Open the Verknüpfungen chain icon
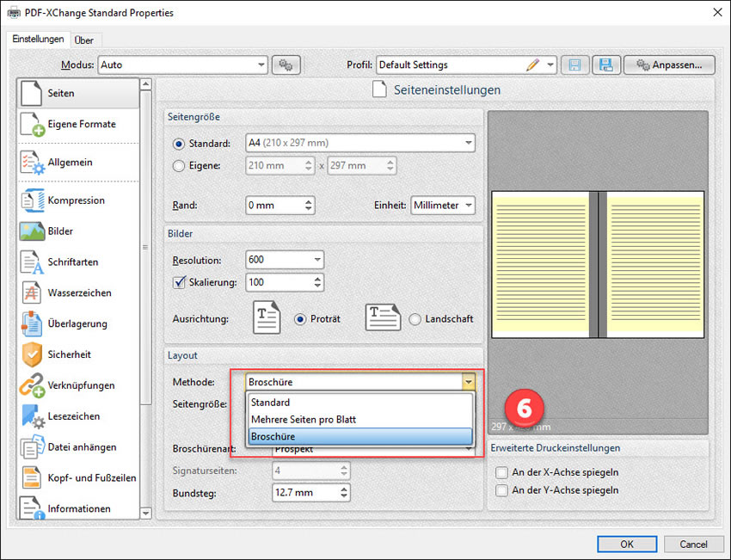Viewport: 731px width, 560px height. [x=32, y=385]
